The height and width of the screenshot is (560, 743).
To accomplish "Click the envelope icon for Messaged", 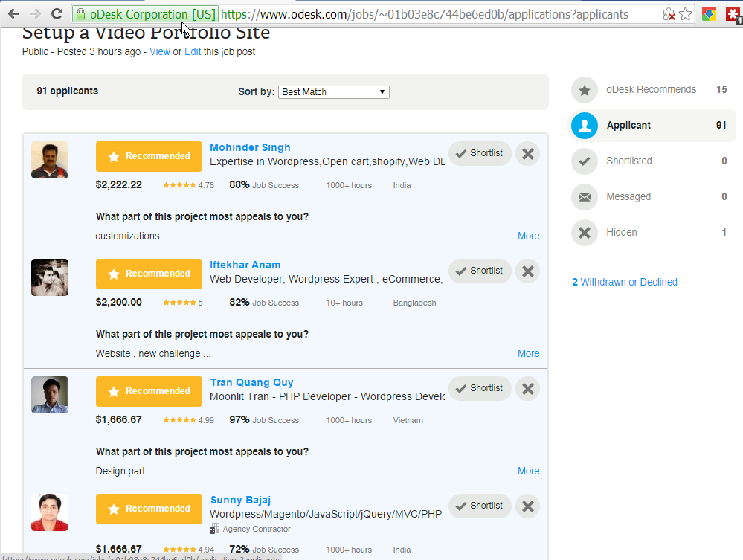I will coord(585,196).
